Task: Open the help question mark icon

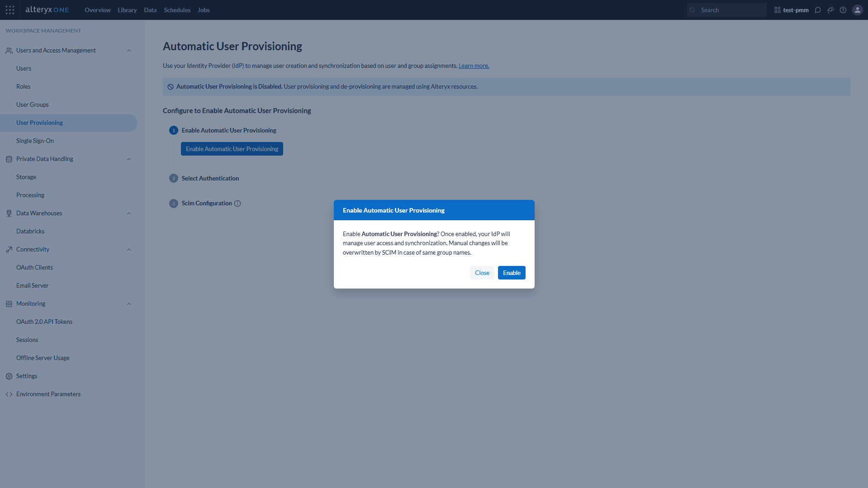Action: pos(843,10)
